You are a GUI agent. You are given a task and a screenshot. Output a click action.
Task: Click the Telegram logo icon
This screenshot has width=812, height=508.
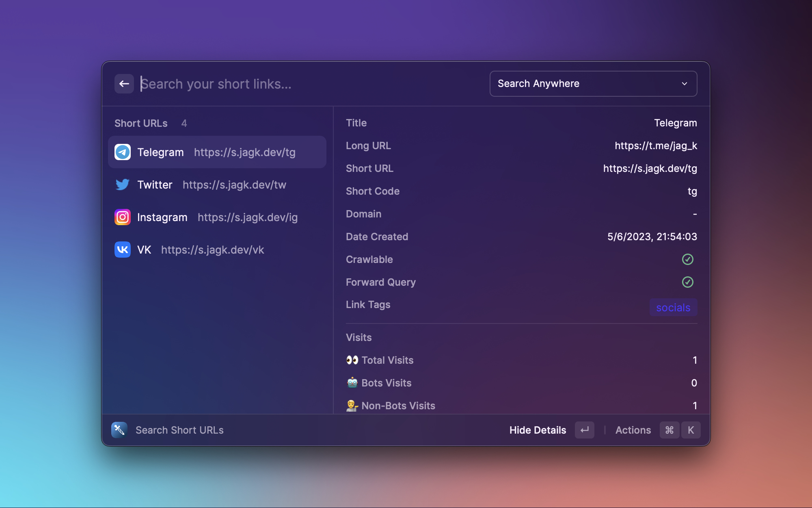tap(123, 152)
